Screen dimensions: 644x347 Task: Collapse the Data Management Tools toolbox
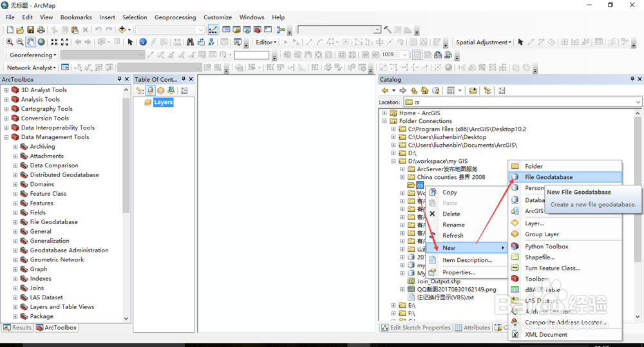pyautogui.click(x=6, y=137)
